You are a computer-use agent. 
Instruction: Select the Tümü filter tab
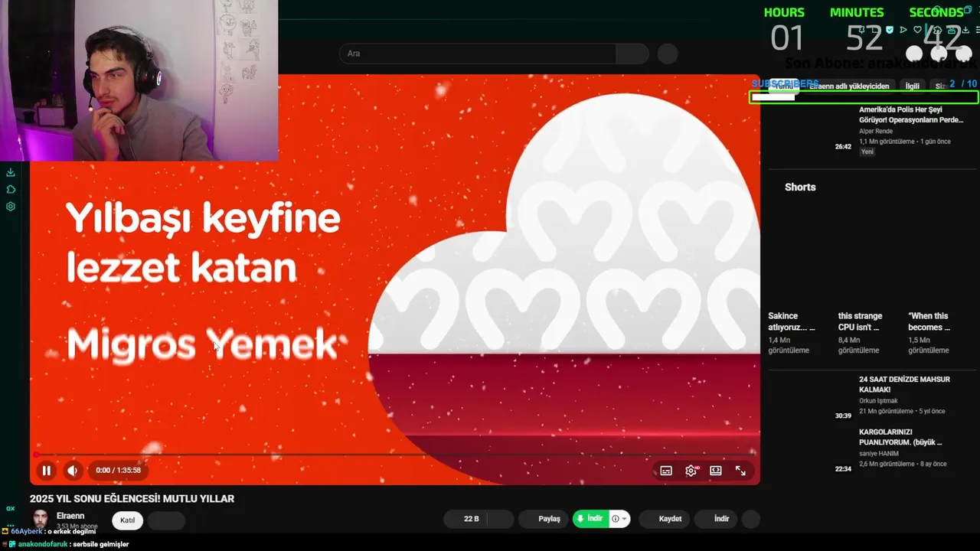click(x=784, y=86)
